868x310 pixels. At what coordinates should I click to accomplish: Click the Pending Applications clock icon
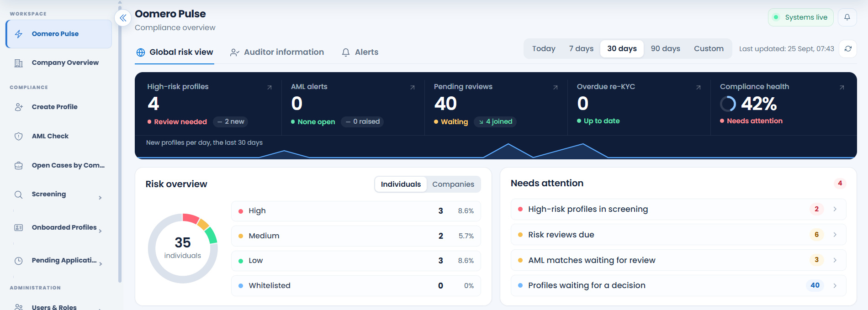pos(19,261)
